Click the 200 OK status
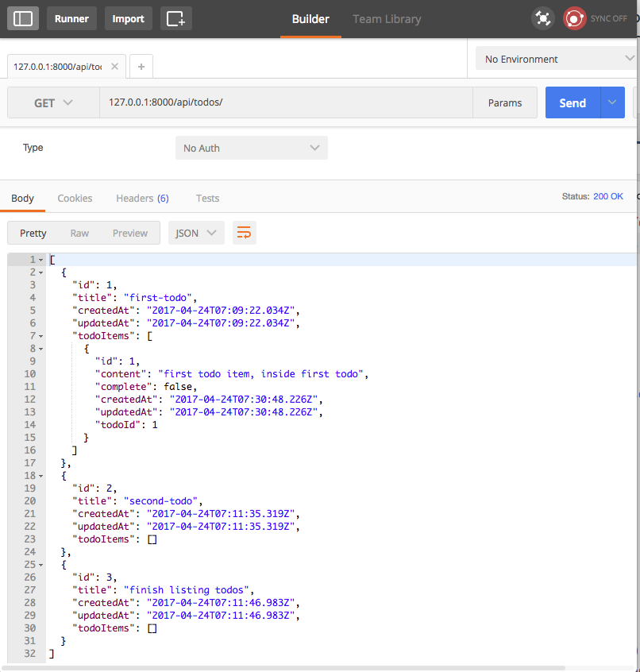 [608, 196]
